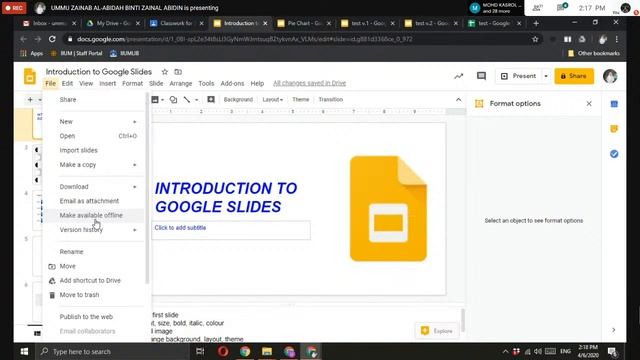Select the shape tool icon

(173, 100)
